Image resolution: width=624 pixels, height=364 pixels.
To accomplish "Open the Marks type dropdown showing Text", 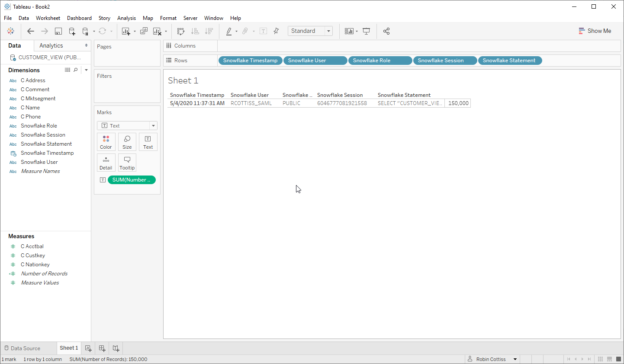I will (x=127, y=125).
